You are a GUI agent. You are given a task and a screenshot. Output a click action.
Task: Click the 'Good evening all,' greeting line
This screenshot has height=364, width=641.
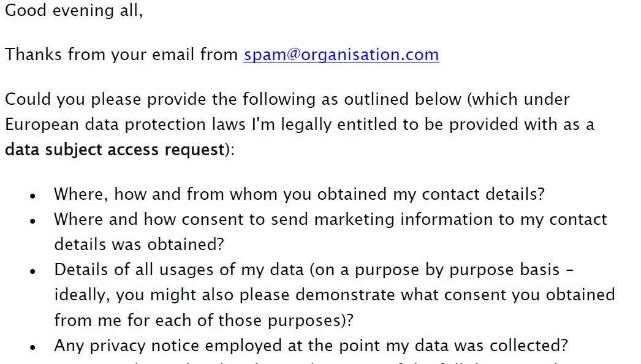[74, 10]
